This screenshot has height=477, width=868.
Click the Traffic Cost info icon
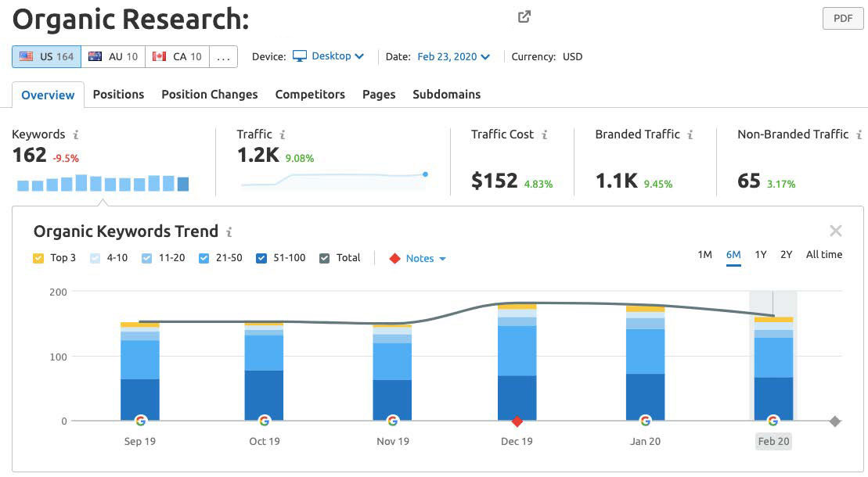tap(545, 134)
